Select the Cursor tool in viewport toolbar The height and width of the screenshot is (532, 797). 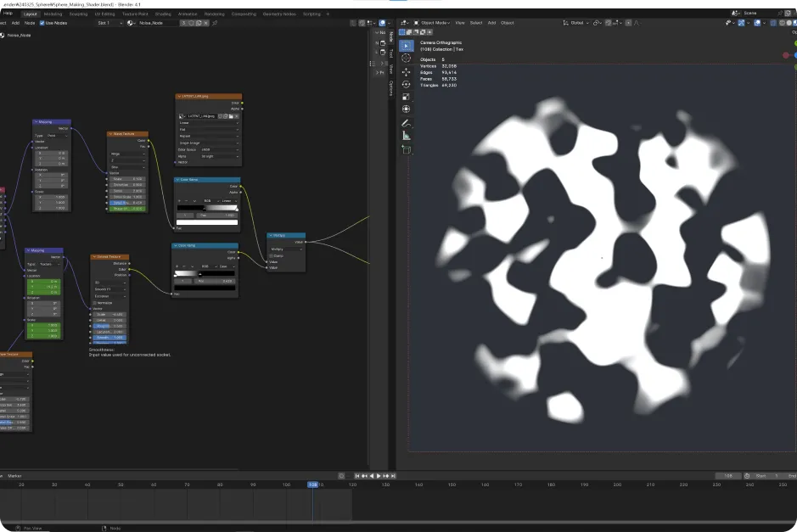[x=406, y=59]
